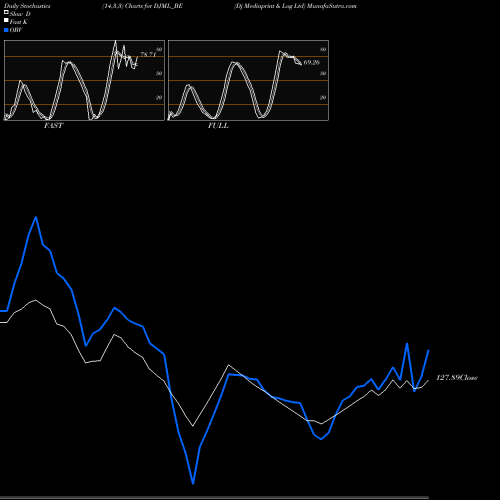Click the Slow D legend swatch
The height and width of the screenshot is (500, 500).
pos(6,12)
